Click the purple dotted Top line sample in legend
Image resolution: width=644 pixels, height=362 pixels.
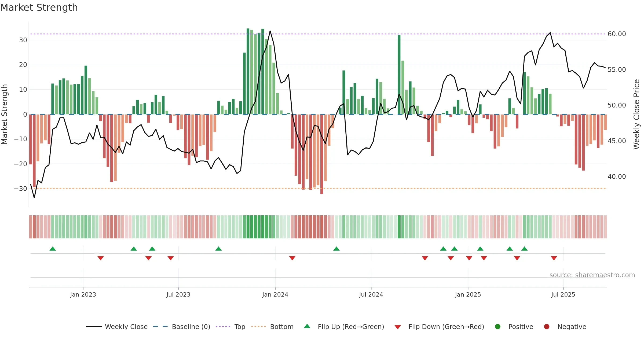(223, 327)
